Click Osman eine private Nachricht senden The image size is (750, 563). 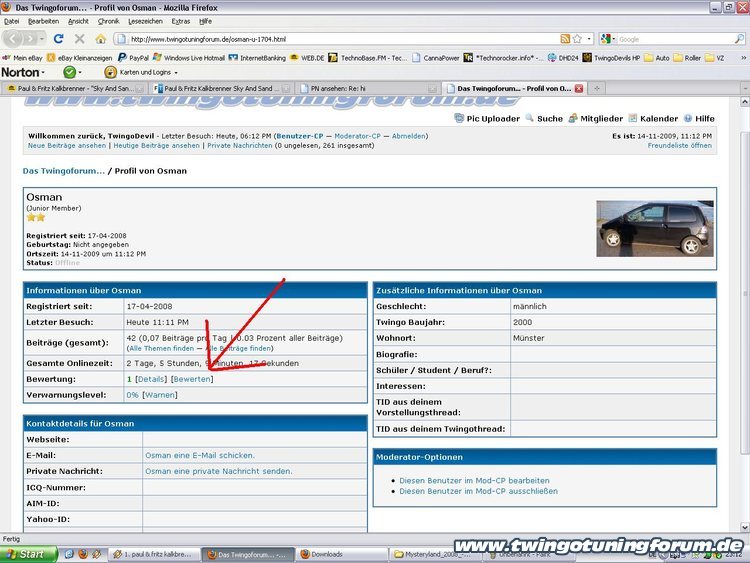click(218, 471)
